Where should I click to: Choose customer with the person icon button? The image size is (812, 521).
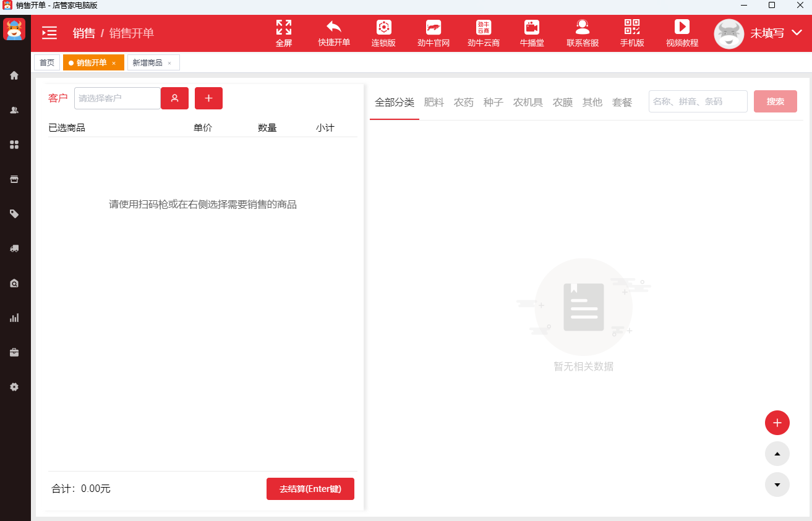pyautogui.click(x=175, y=98)
